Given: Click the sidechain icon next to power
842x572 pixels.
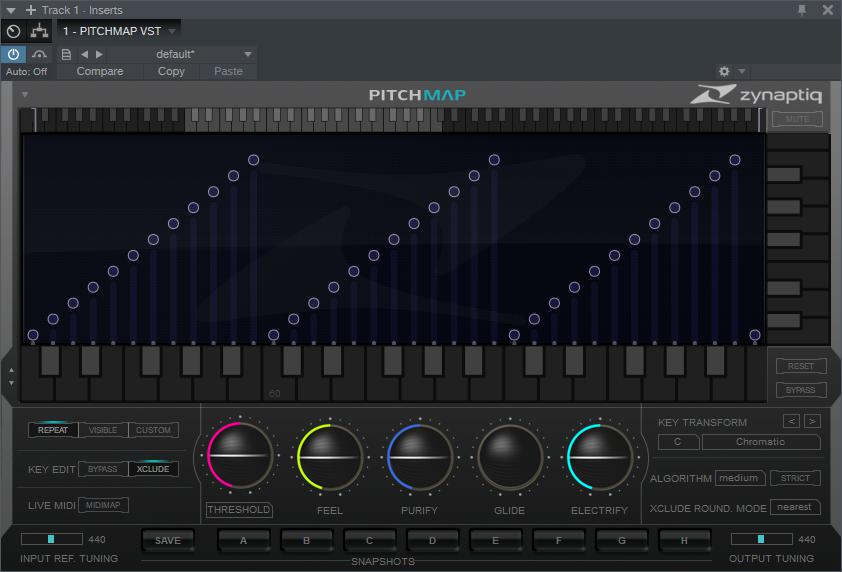Looking at the screenshot, I should 40,54.
